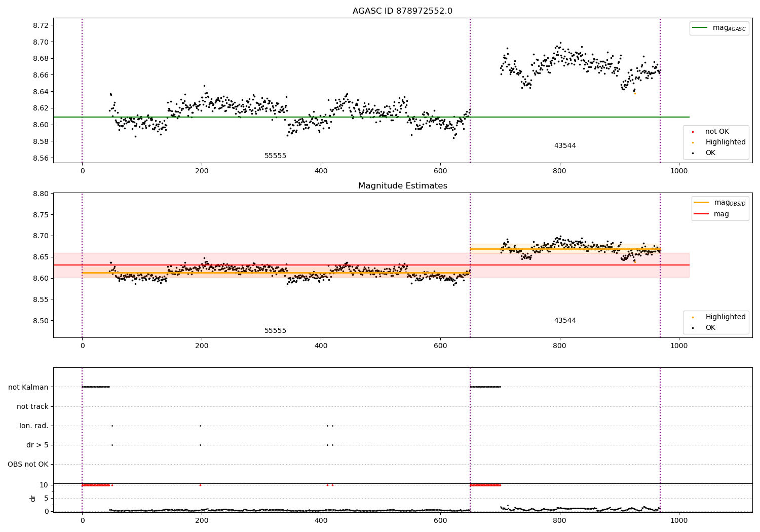Click the 8.56 y-axis tick label
Screen dimensions: 760x532
point(40,158)
